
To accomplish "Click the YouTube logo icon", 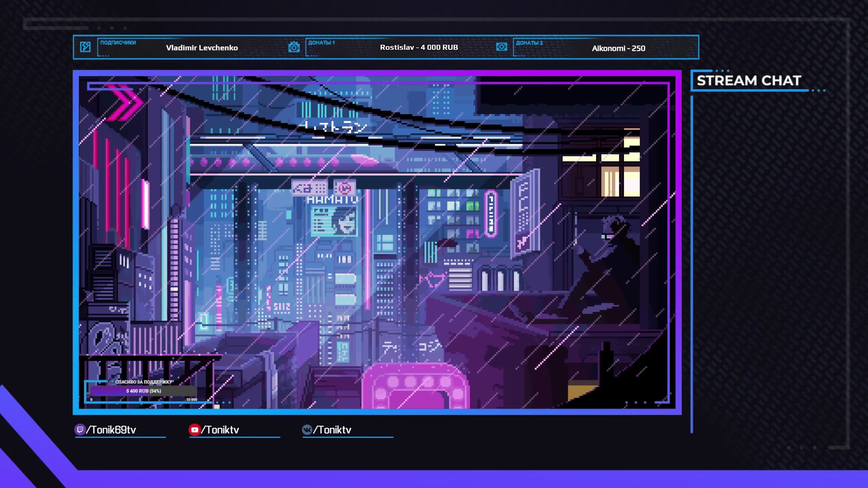I will (194, 430).
